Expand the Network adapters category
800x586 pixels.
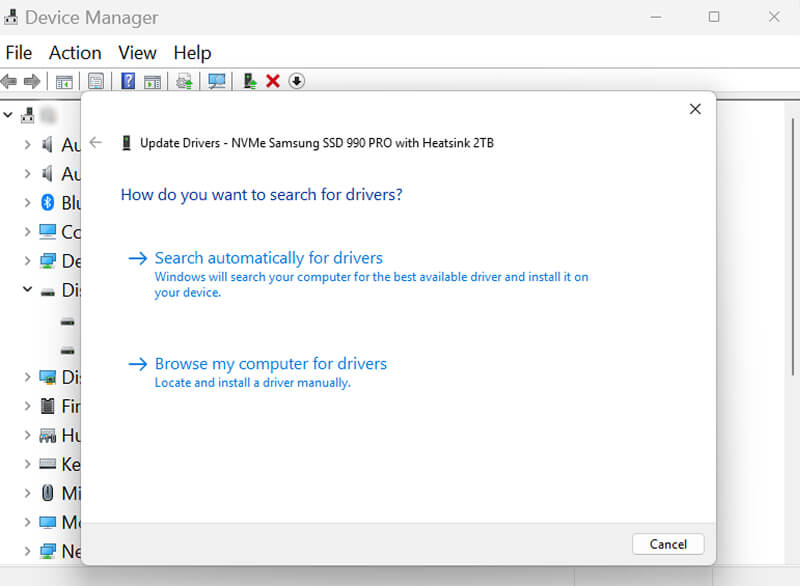click(27, 551)
